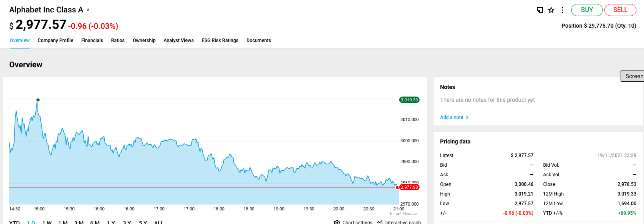
Task: Click the YTD +/-% value +69.95%
Action: click(x=627, y=213)
